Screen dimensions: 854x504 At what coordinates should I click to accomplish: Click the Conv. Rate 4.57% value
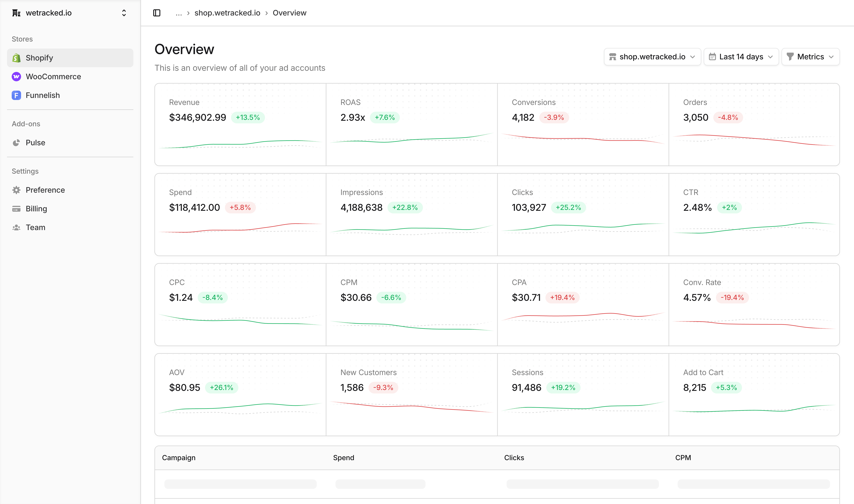click(697, 297)
